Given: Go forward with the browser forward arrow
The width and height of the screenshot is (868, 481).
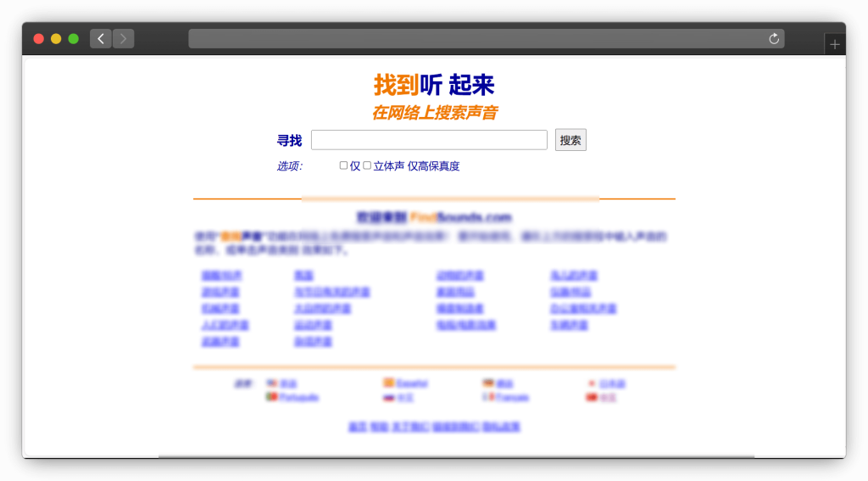Looking at the screenshot, I should (124, 39).
